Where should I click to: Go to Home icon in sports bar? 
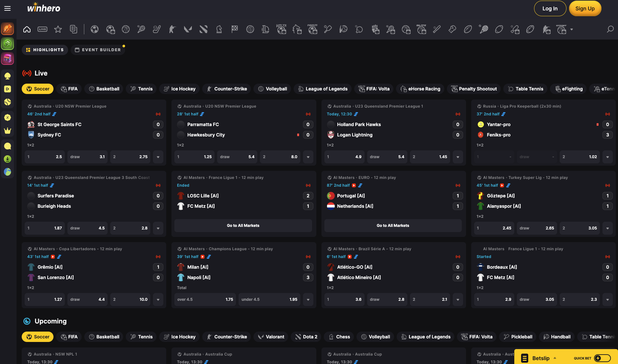tap(27, 29)
